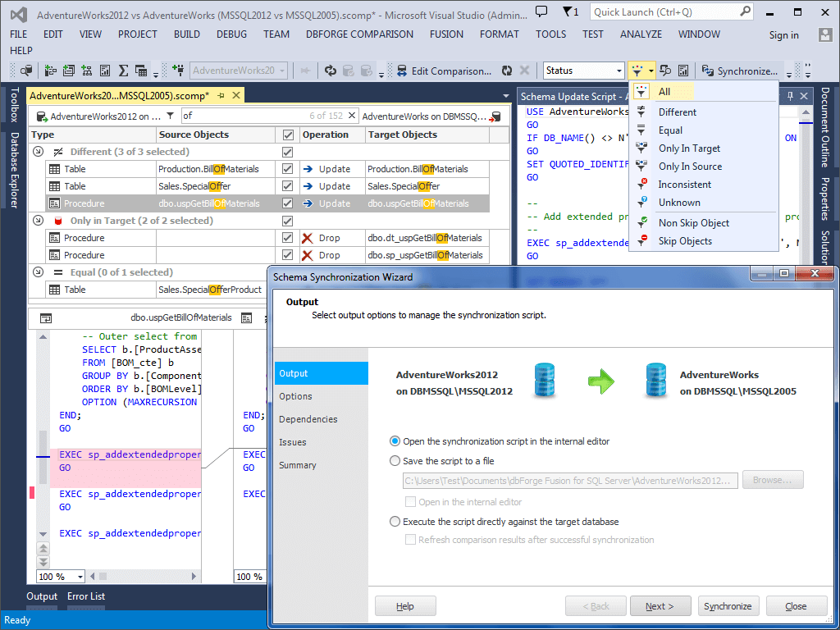This screenshot has width=840, height=630.
Task: Click the icon right of filter dropdown
Action: [665, 71]
